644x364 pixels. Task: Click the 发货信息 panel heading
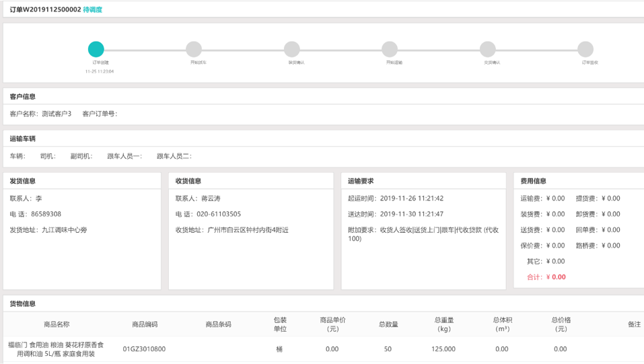click(23, 181)
